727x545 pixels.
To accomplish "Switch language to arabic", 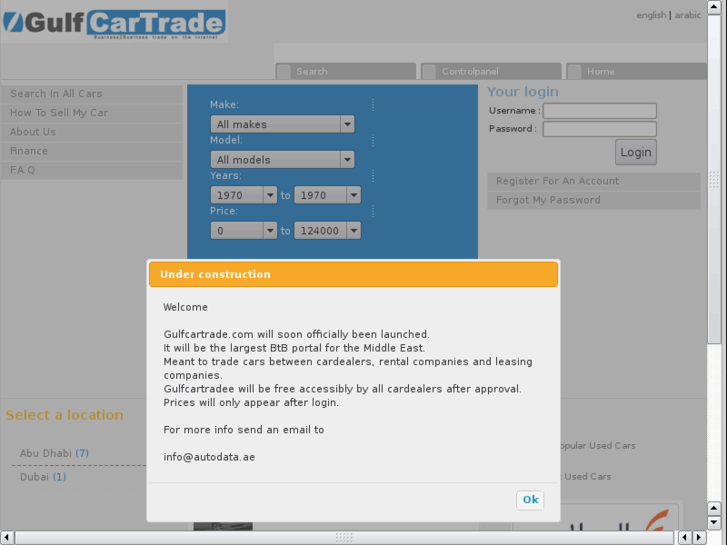I will tap(688, 15).
